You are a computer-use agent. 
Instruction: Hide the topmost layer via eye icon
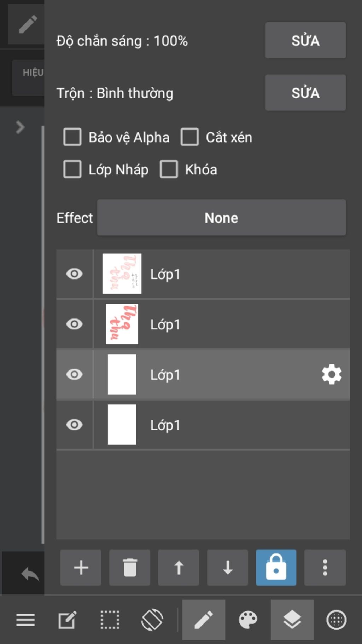74,274
